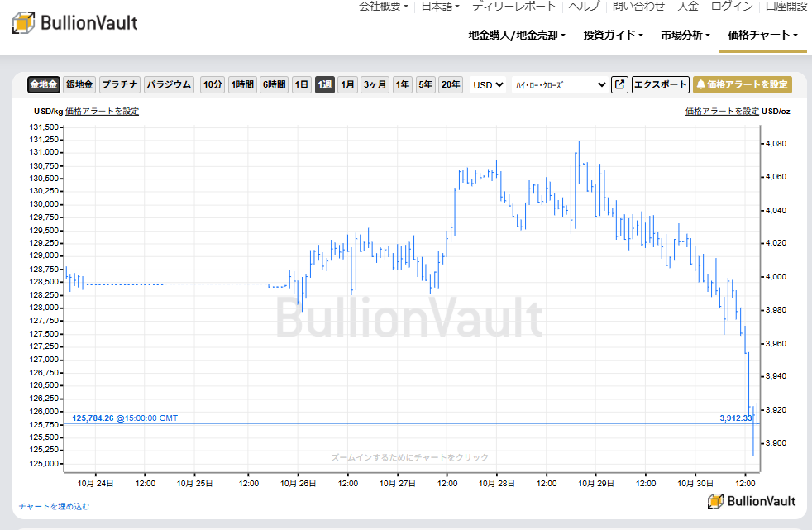Switch chart range to 20年
Viewport: 812px width, 530px height.
(x=451, y=84)
